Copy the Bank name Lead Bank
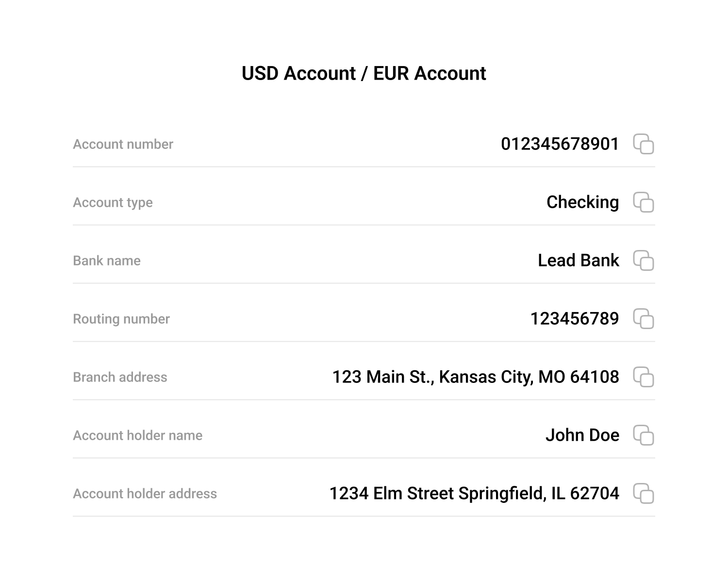The width and height of the screenshot is (728, 581). coord(645,261)
